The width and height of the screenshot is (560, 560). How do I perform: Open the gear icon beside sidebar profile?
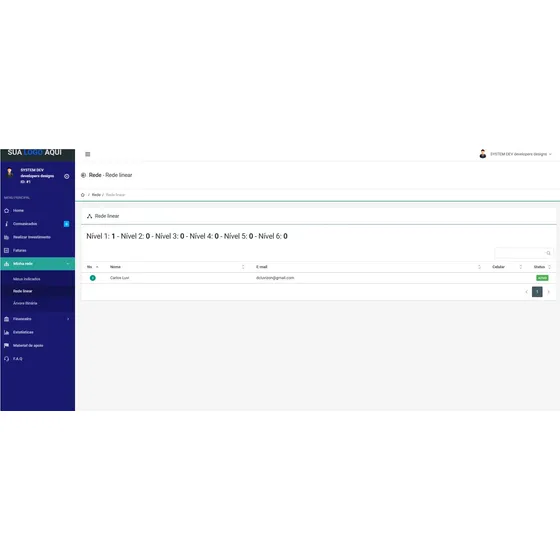[66, 176]
